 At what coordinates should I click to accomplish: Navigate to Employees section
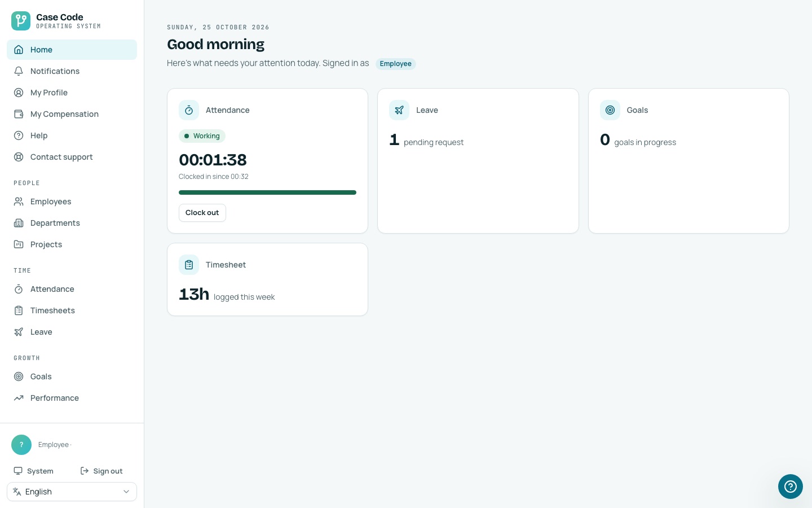(x=72, y=202)
